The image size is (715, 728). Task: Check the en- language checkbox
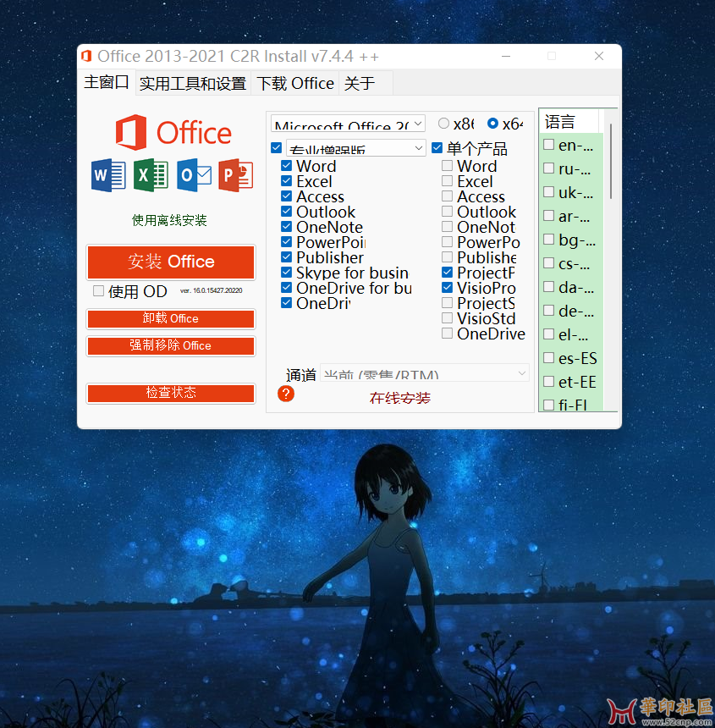(x=549, y=145)
